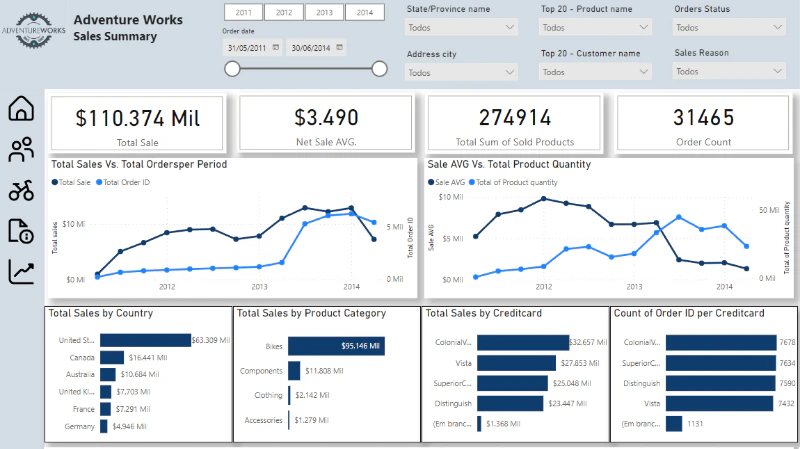This screenshot has width=800, height=449.
Task: Select Vista bar in Count of Order ID chart
Action: [x=719, y=404]
